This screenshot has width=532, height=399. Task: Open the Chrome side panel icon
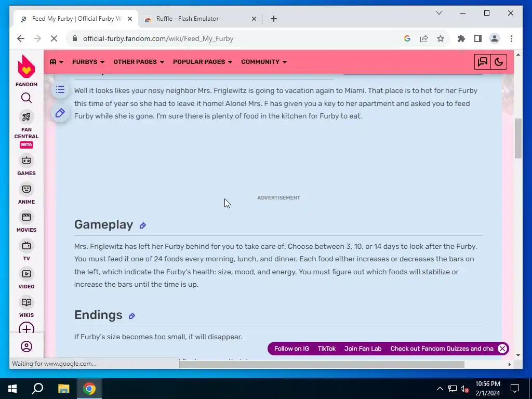(x=478, y=38)
